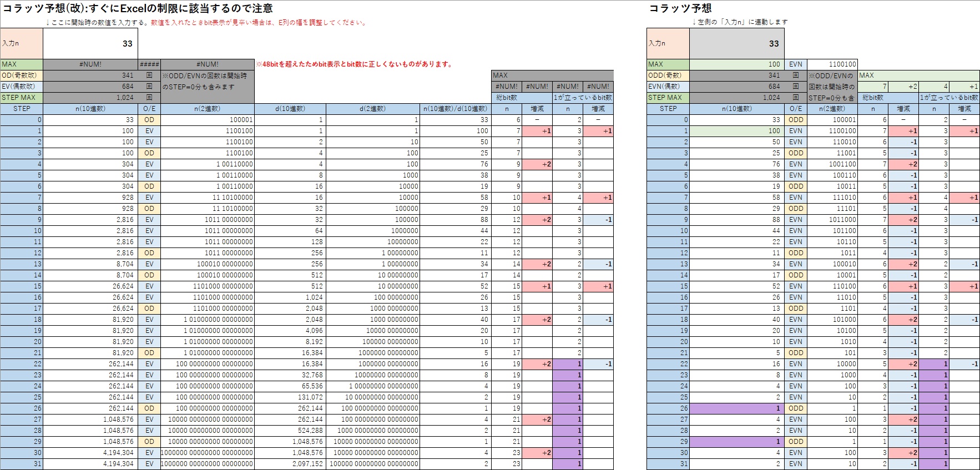Select the n value 40 at STEP 18, right table
Screen dimensions: 980x470
tap(737, 320)
